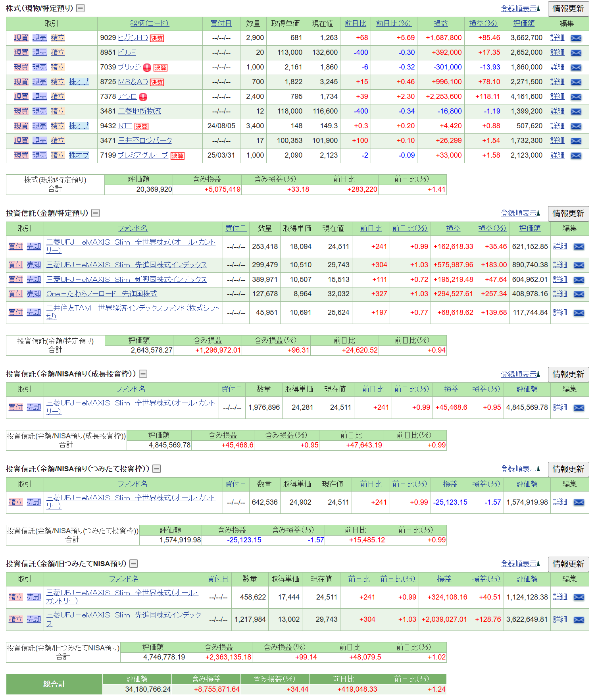Click 積立 in つみたて投資枠 オール・カントリー row
The width and height of the screenshot is (596, 700).
point(16,502)
